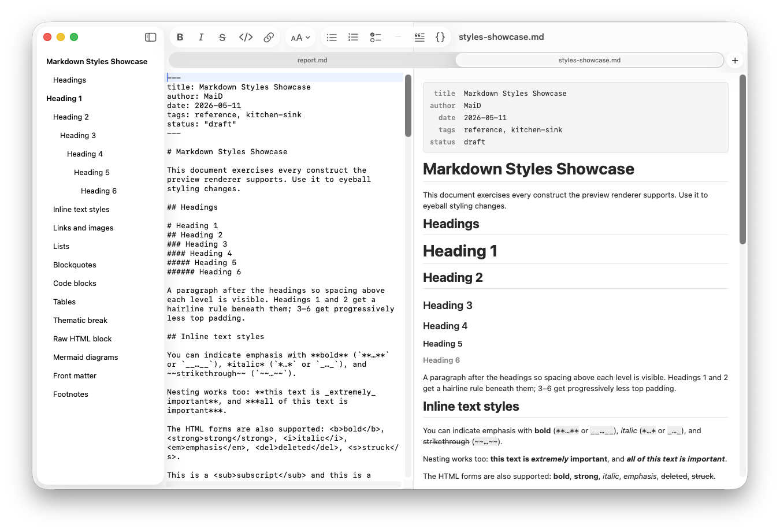780x532 pixels.
Task: Jump to Markdown Styles Showcase in outline
Action: pos(97,61)
